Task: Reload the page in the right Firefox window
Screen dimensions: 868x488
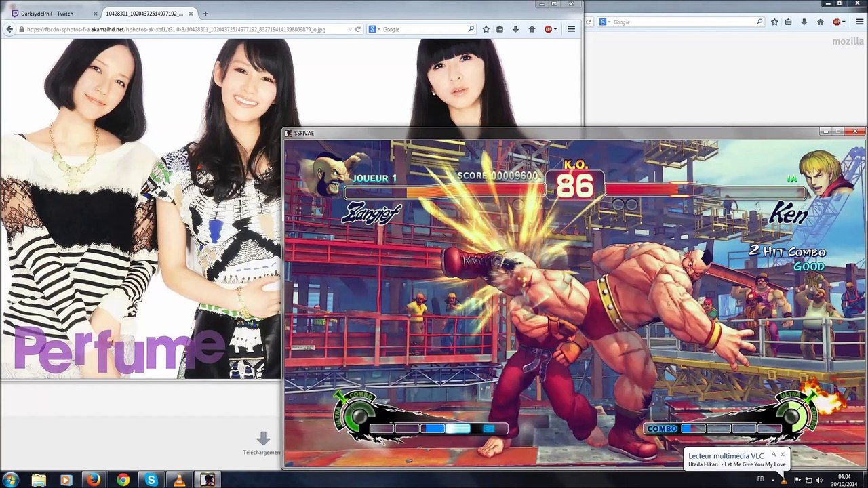Action: [x=590, y=22]
